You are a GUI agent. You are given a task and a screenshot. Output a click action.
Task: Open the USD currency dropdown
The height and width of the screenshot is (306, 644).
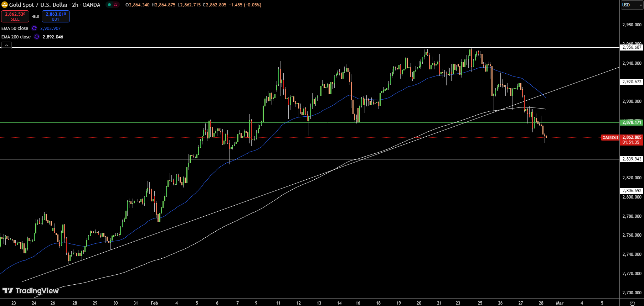632,5
